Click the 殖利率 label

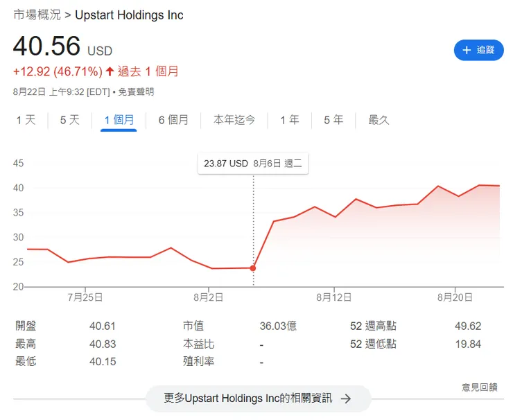[198, 362]
